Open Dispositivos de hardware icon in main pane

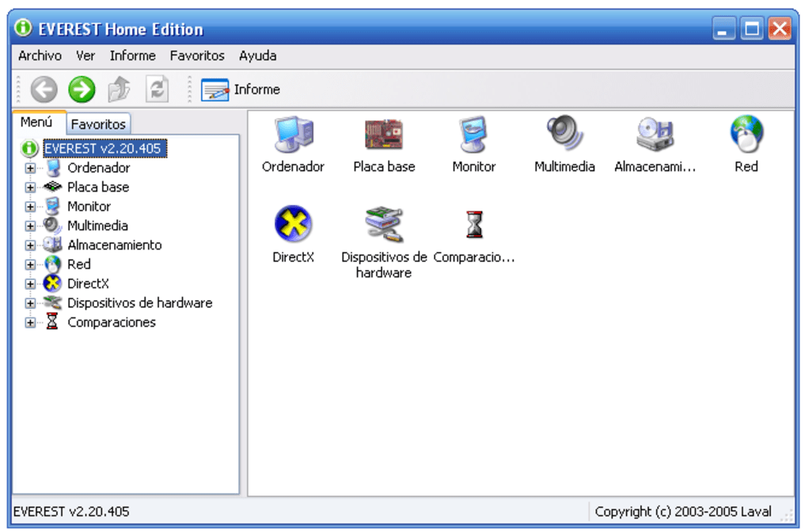point(384,224)
